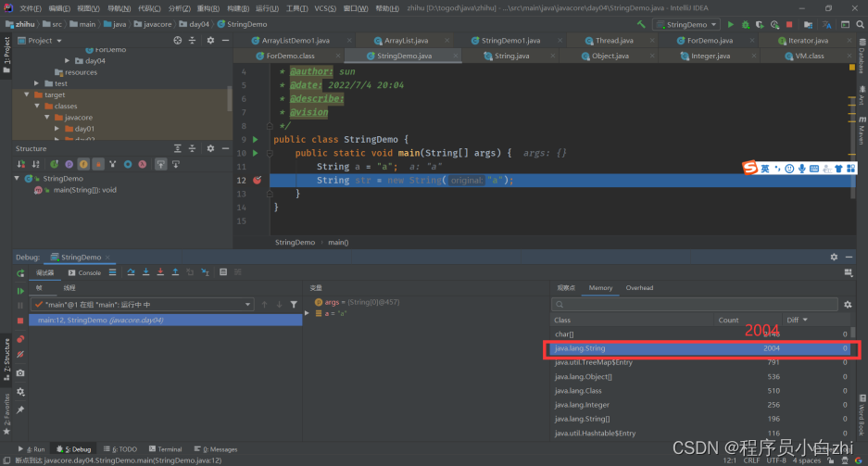Open Search Everywhere magnifier icon
Viewport: 868px width, 466px height.
(861, 24)
